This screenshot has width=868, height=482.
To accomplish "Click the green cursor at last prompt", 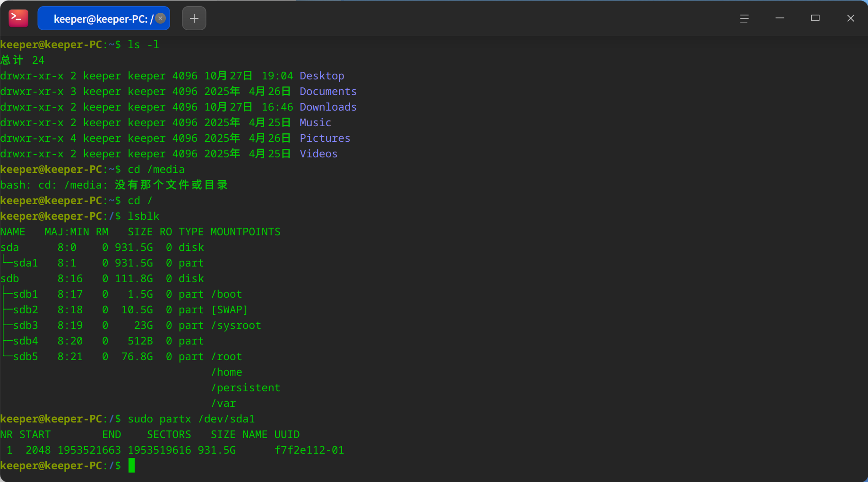I will click(131, 465).
